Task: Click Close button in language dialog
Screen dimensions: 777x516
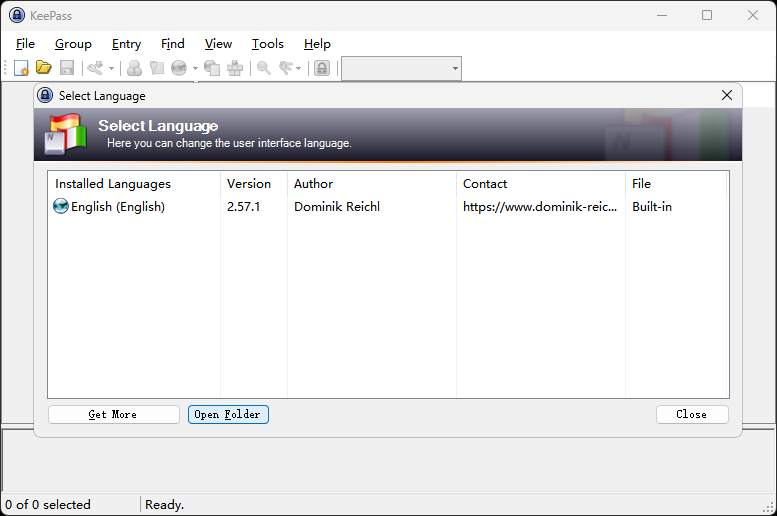Action: [692, 414]
